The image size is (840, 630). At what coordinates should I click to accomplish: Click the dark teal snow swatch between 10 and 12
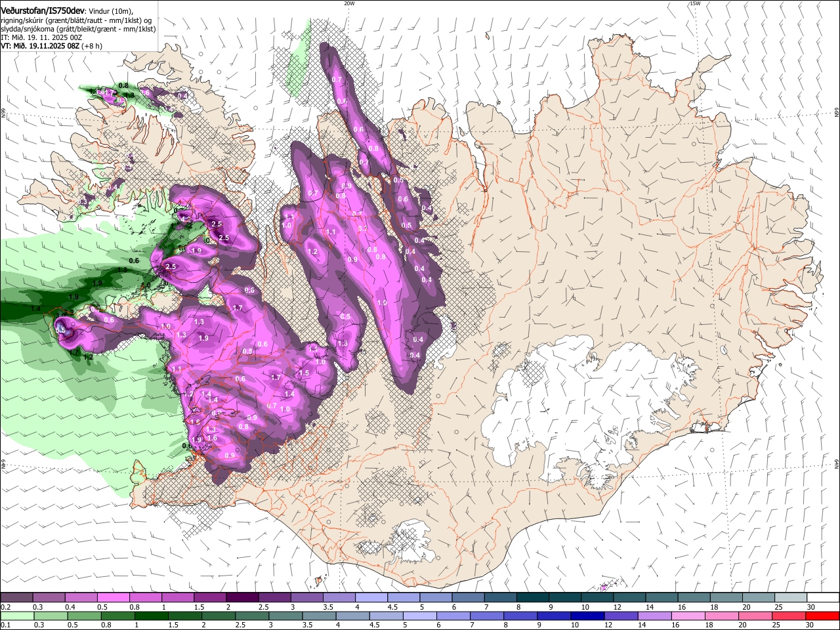click(x=598, y=597)
